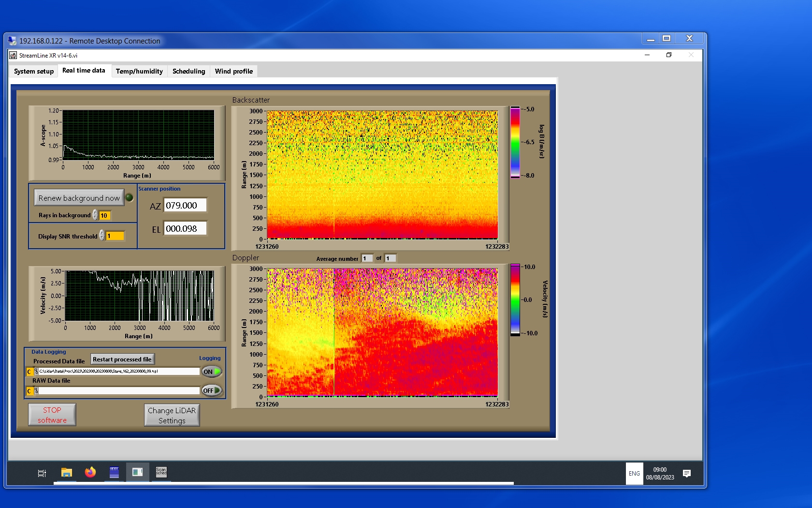Select the StreamLine window taskbar icon

click(137, 472)
